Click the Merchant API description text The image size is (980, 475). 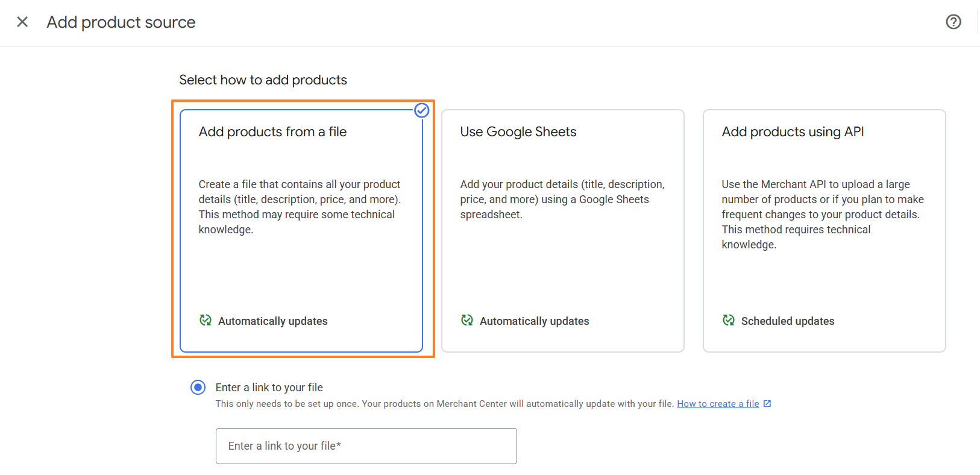(x=822, y=214)
